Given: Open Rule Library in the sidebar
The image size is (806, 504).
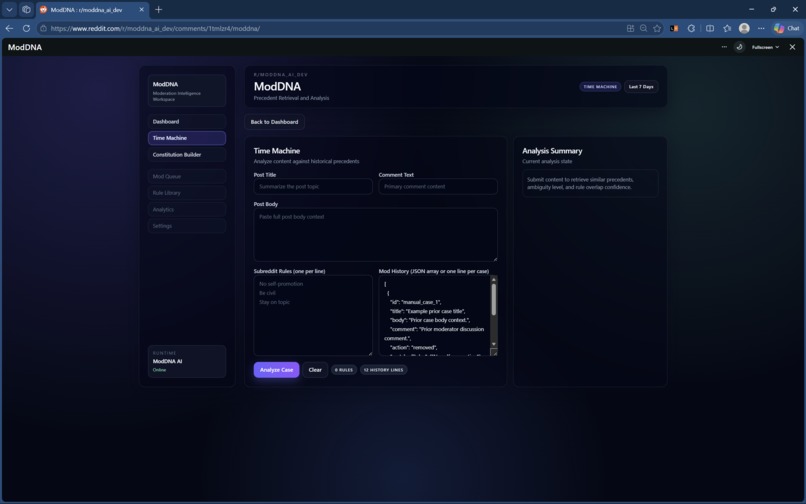Looking at the screenshot, I should point(187,193).
